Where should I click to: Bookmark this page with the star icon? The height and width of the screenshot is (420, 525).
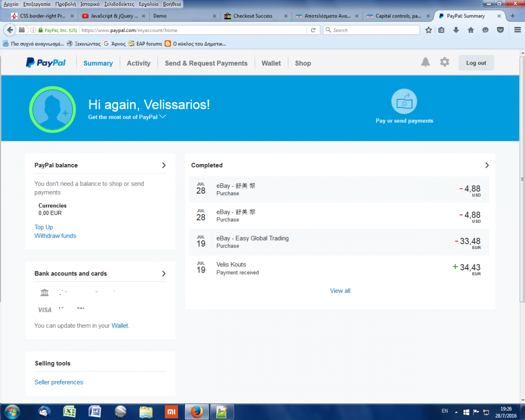pos(428,30)
